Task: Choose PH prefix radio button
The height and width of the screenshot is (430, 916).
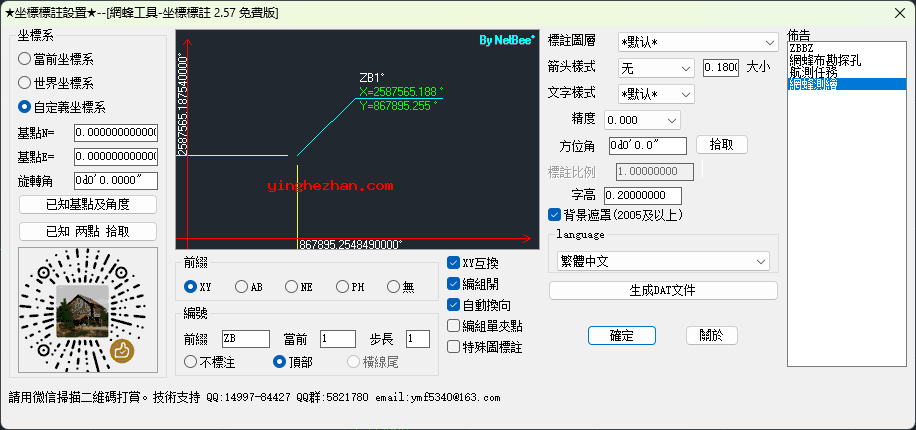Action: click(x=351, y=287)
